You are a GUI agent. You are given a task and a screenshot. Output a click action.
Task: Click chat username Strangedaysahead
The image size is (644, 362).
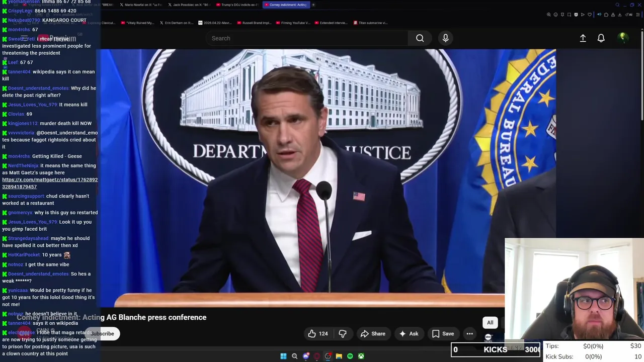click(x=28, y=238)
